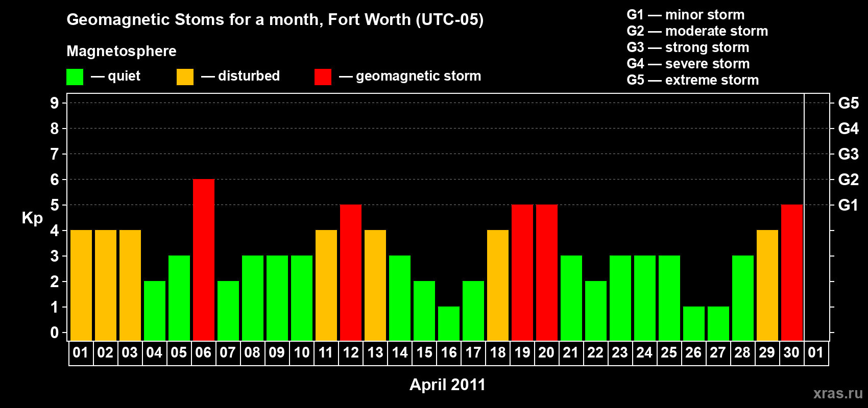Click the green bar for day 04

click(x=155, y=311)
